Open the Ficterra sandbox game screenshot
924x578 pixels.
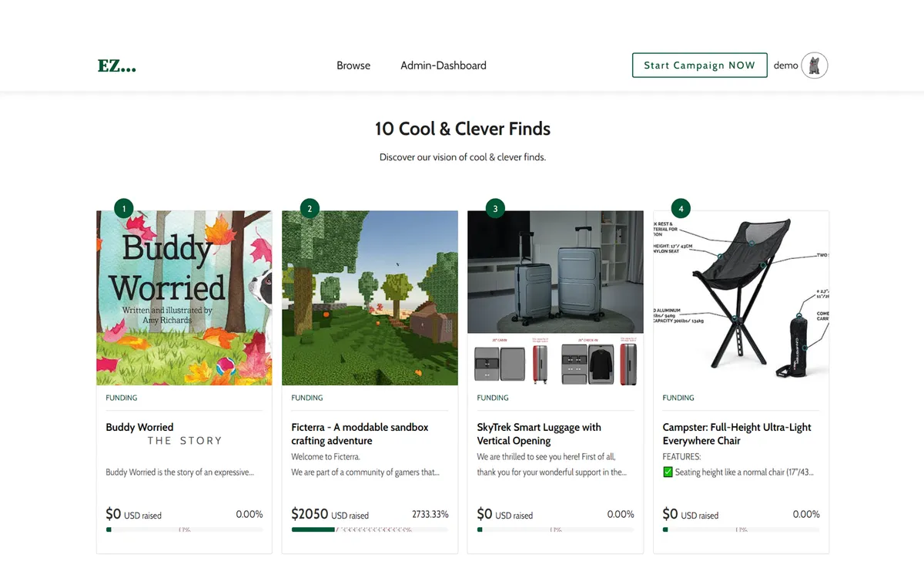pos(370,298)
